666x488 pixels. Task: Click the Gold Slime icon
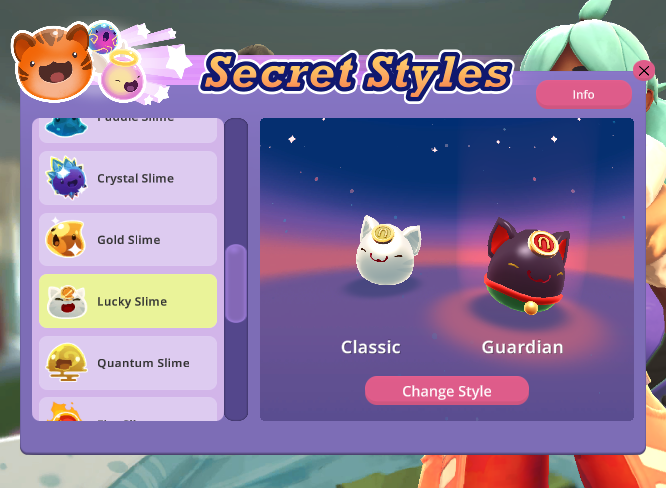(x=66, y=239)
